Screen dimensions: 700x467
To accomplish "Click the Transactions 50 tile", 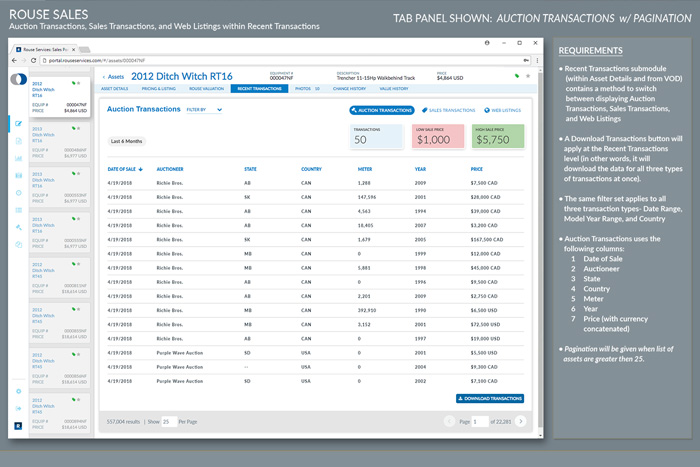I will coord(376,136).
